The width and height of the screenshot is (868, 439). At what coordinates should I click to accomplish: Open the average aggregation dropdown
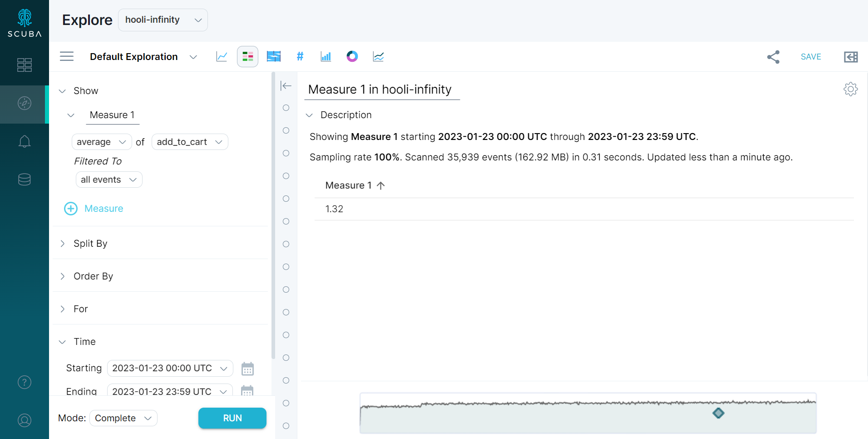pos(102,142)
